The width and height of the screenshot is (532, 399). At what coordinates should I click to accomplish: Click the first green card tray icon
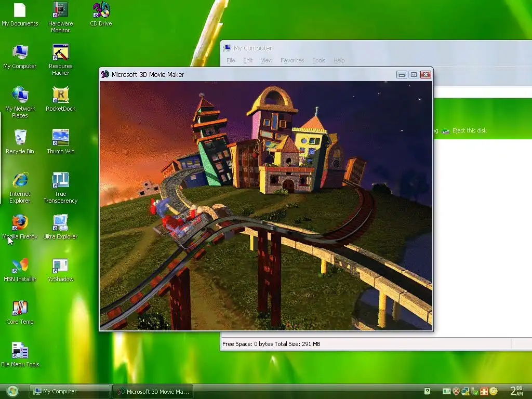[446, 391]
